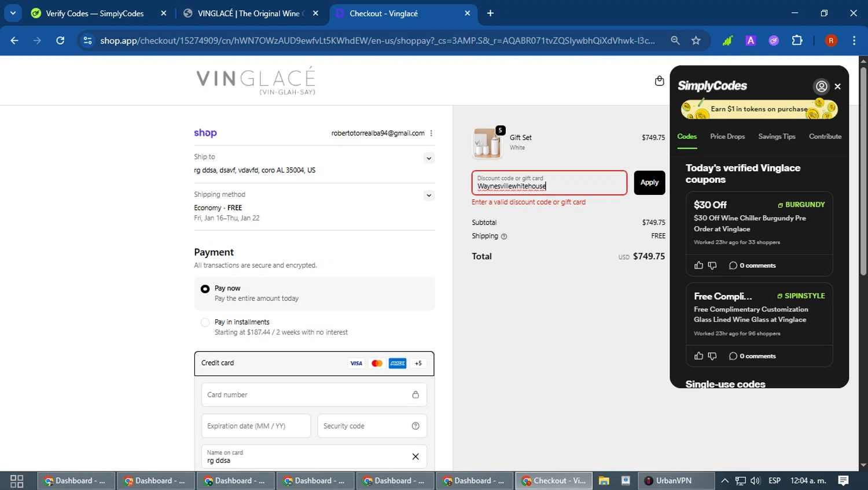Screen dimensions: 868x490
Task: Click the Gift Set product thumbnail
Action: 487,143
